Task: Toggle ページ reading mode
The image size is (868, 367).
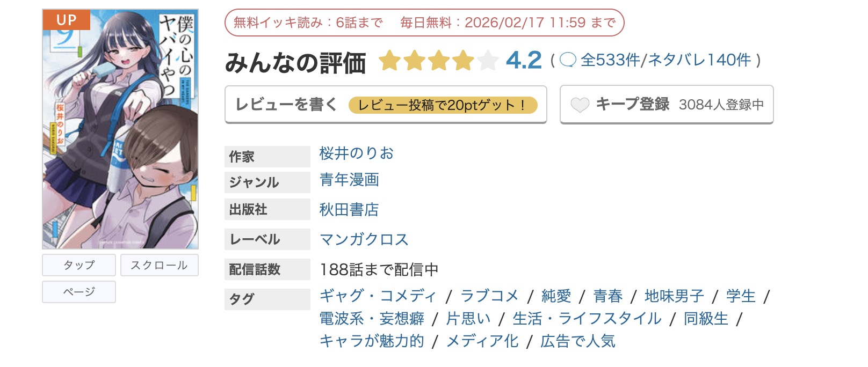Action: (78, 292)
